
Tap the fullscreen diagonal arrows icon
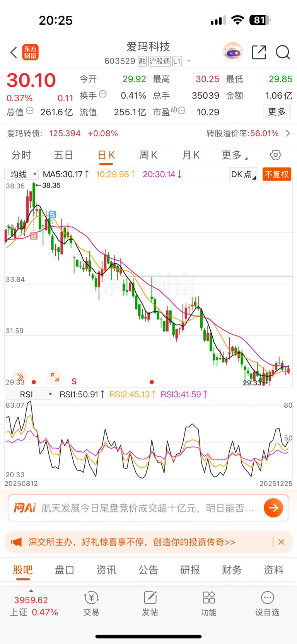(55, 376)
